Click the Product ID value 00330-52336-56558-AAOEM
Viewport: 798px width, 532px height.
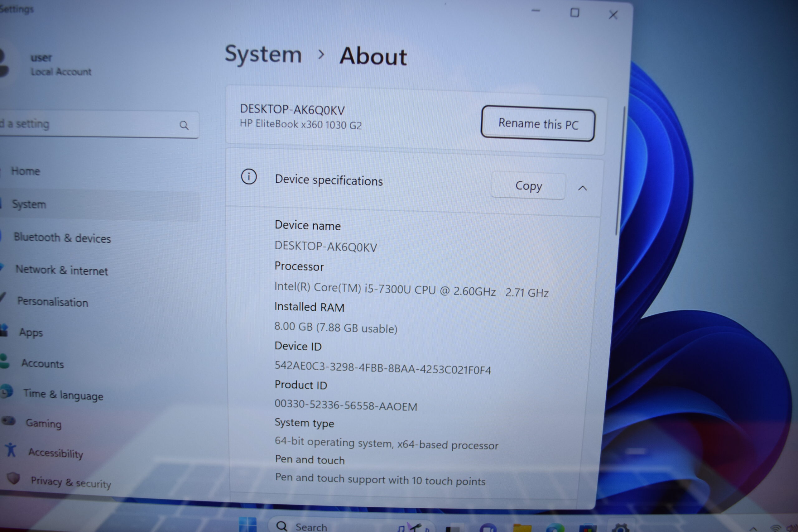[x=345, y=405]
